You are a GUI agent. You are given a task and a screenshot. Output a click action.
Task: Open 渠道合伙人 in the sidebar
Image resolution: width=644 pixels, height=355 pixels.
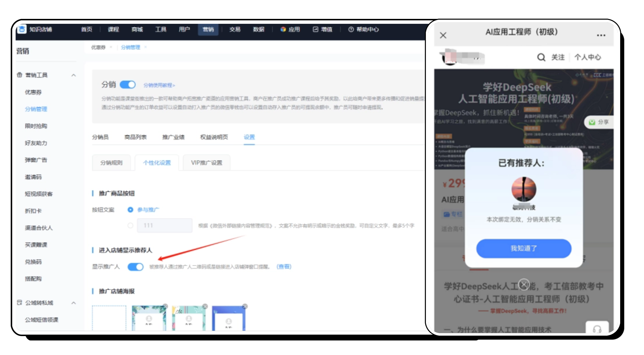click(39, 227)
